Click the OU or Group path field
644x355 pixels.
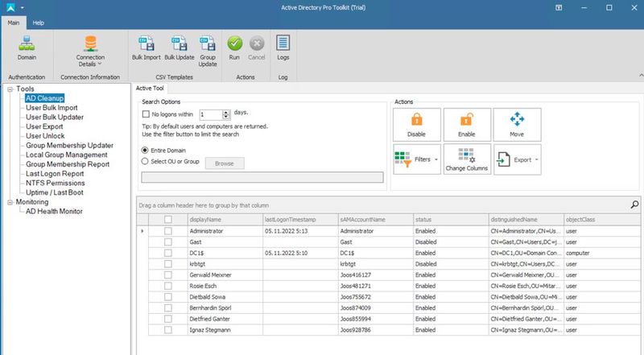click(x=262, y=177)
